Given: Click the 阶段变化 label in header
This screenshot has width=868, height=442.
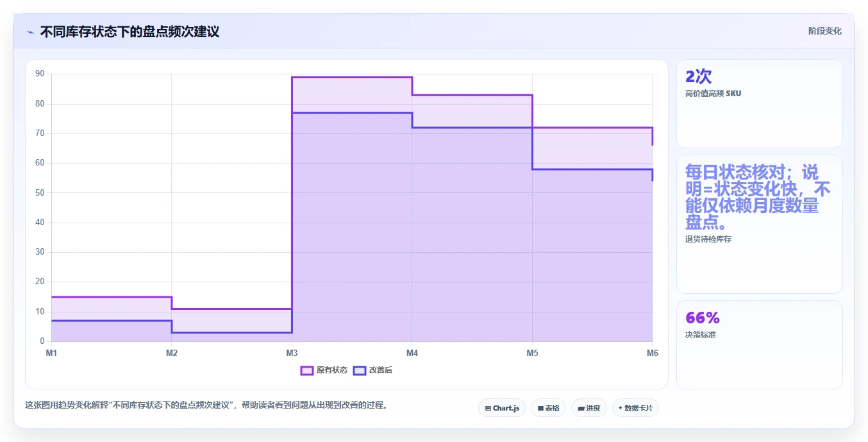Looking at the screenshot, I should [x=824, y=31].
